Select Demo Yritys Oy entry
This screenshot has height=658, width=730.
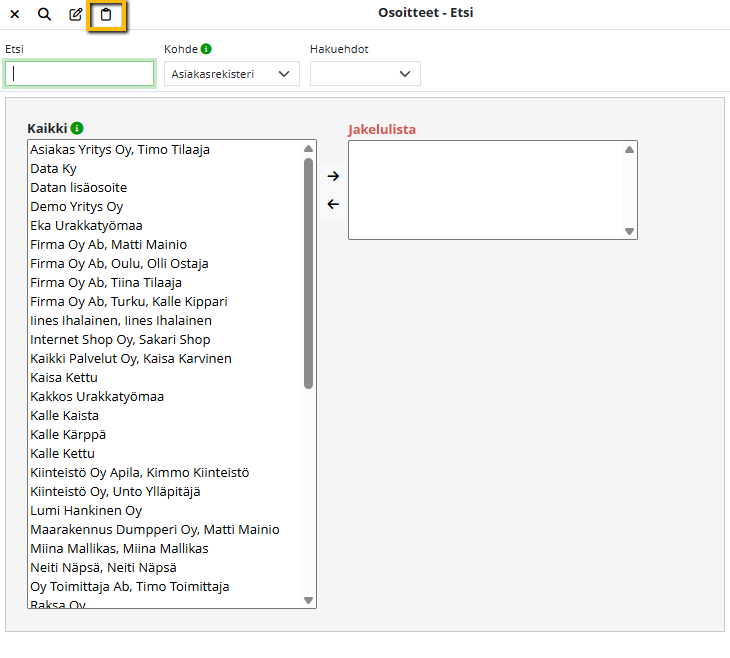76,206
